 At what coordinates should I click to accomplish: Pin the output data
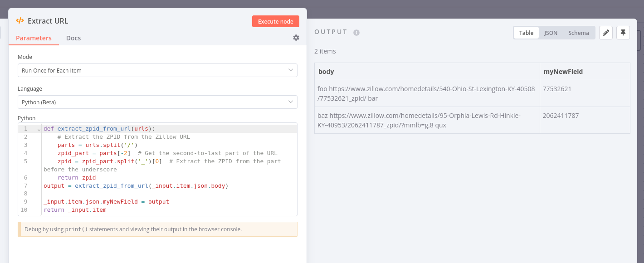[623, 33]
